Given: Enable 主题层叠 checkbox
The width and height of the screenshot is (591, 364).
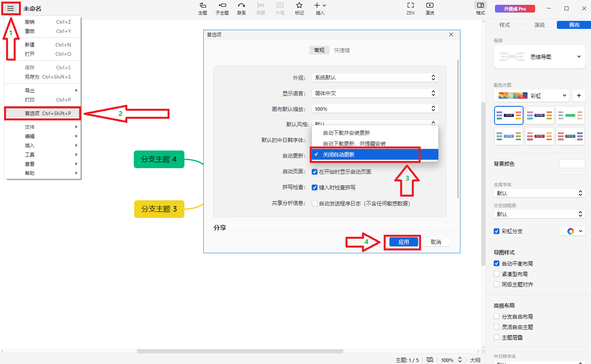Looking at the screenshot, I should (497, 338).
